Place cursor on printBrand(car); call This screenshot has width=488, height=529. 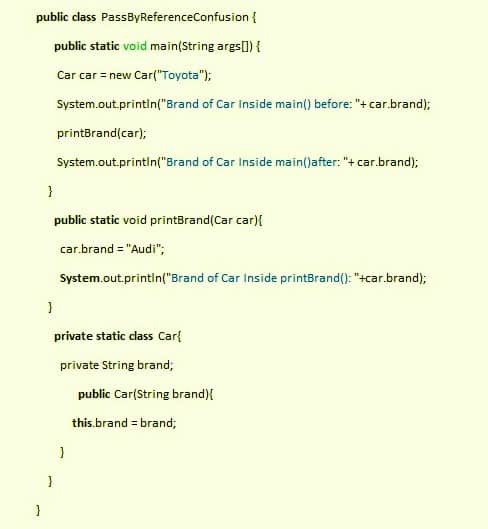pos(102,133)
